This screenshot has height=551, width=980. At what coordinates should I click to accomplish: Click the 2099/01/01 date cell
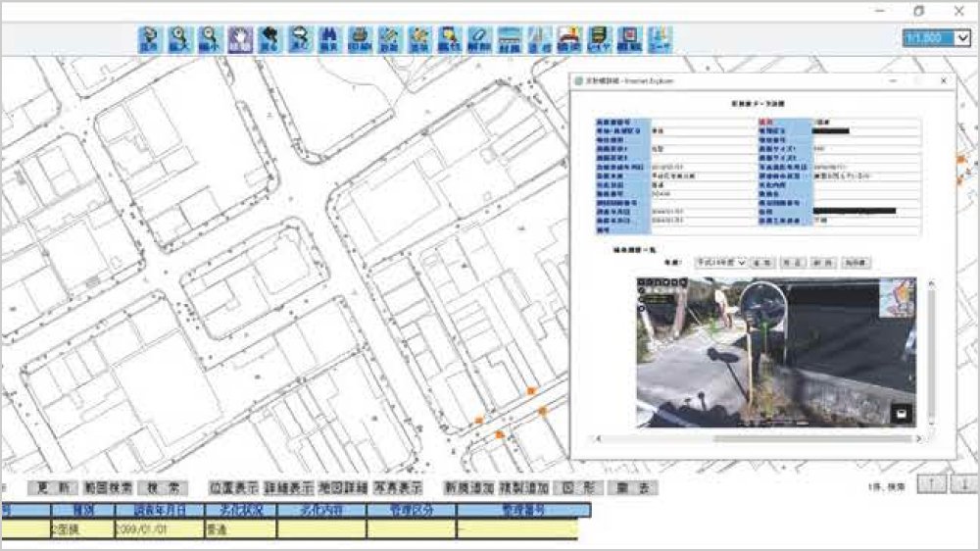[x=160, y=529]
